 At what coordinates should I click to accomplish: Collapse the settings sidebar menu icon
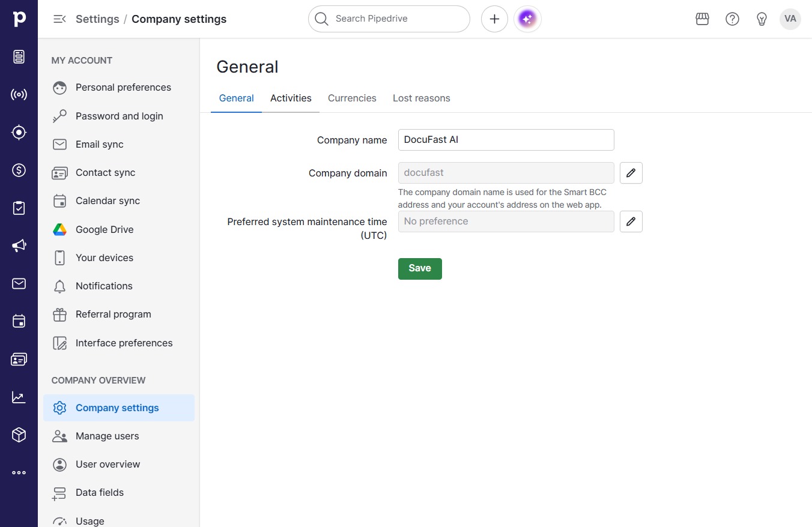(x=59, y=19)
